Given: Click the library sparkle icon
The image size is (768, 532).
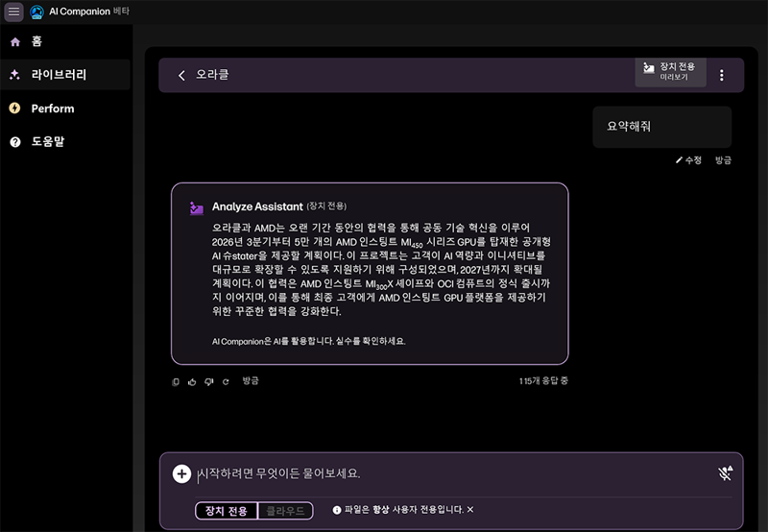Looking at the screenshot, I should [x=14, y=75].
